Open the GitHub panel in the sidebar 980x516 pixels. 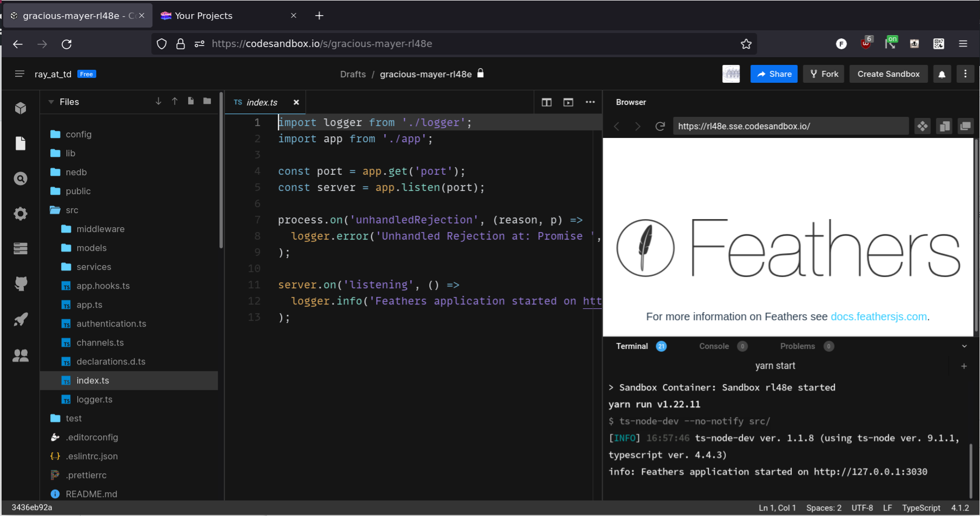click(21, 284)
